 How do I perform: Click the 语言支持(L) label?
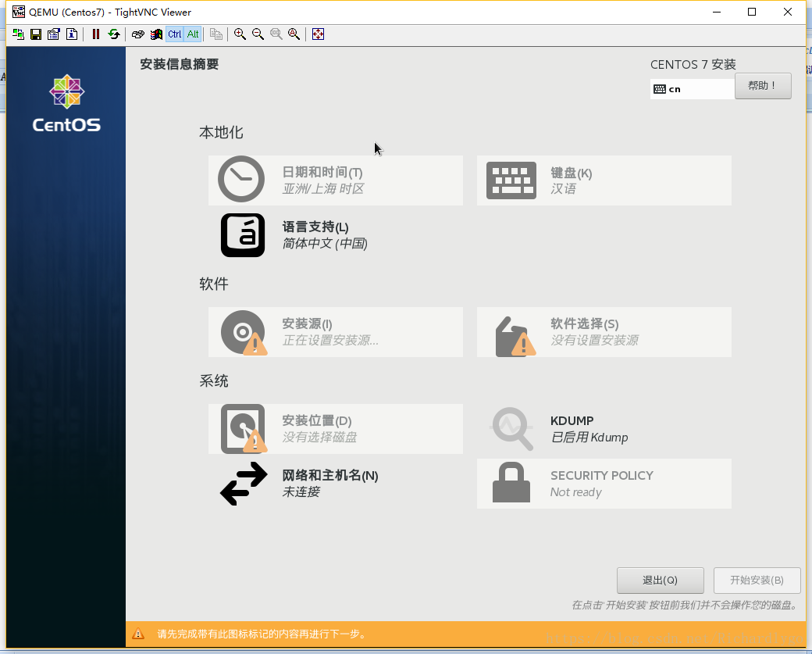pos(315,227)
